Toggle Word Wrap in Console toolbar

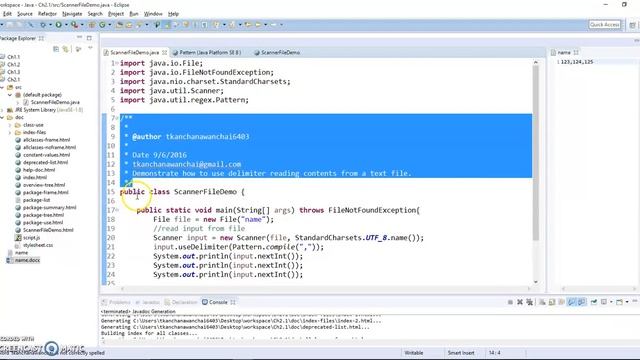click(x=562, y=302)
